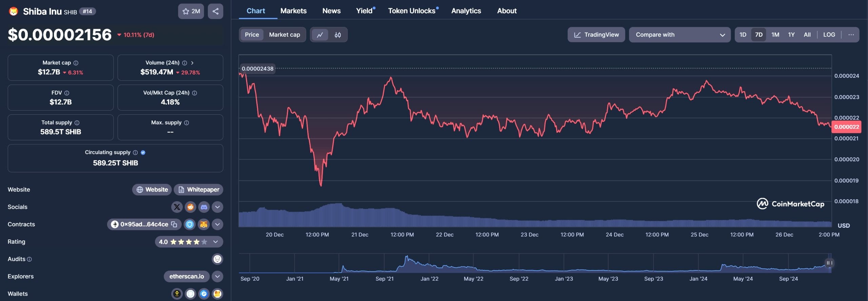Click the third wallet icon in Wallets row
The width and height of the screenshot is (868, 301).
(204, 294)
